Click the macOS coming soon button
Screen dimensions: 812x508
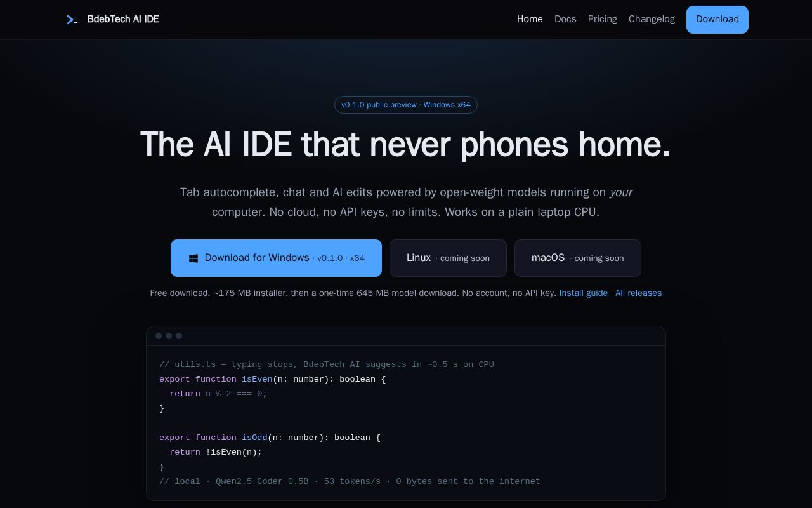click(x=578, y=258)
